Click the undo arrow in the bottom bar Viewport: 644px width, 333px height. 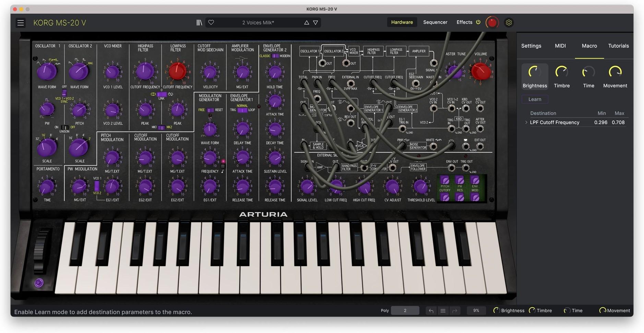click(431, 310)
